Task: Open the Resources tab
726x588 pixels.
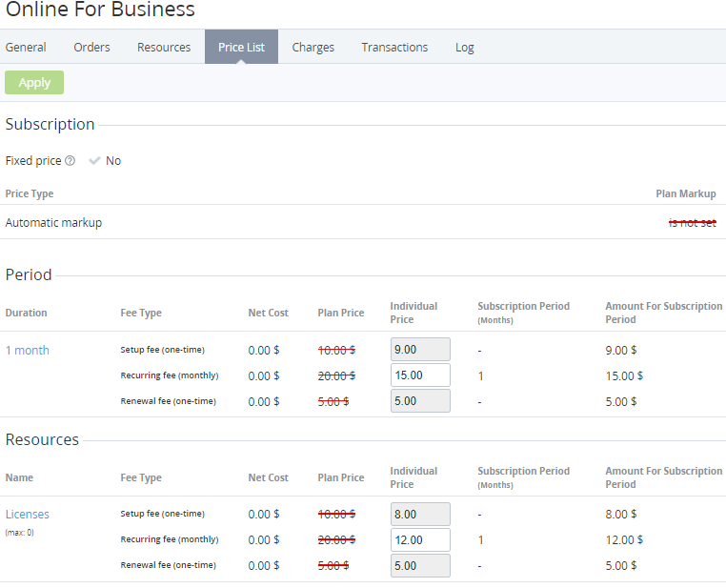Action: tap(164, 47)
